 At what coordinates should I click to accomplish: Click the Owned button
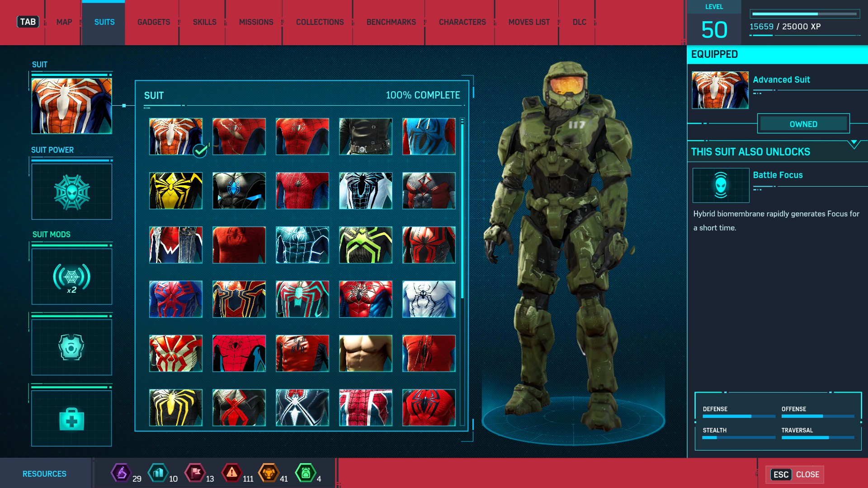click(803, 124)
